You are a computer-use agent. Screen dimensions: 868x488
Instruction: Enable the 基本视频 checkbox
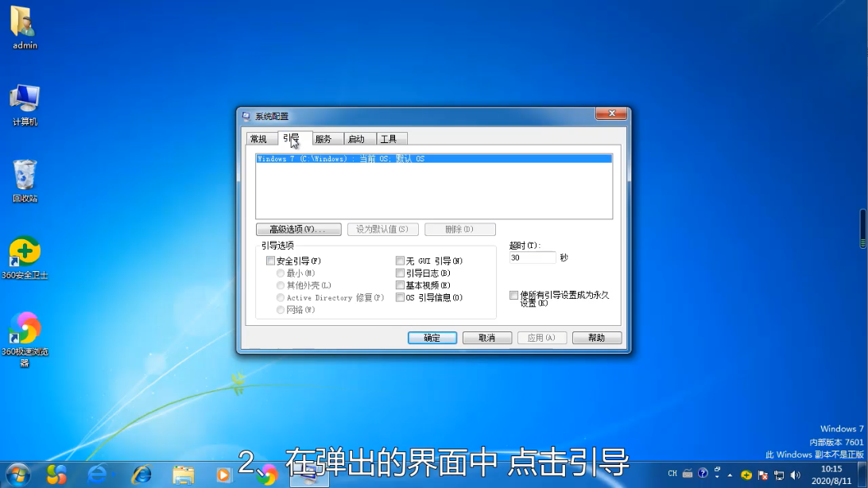[401, 285]
